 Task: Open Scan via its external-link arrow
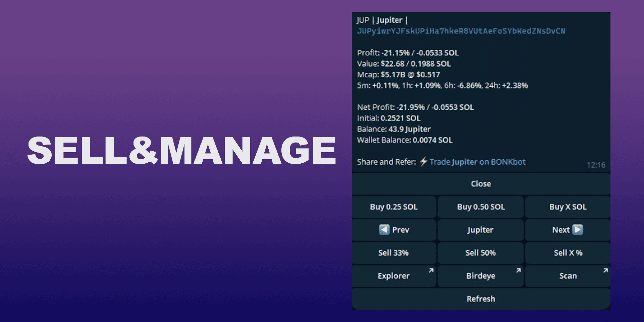[x=605, y=270]
